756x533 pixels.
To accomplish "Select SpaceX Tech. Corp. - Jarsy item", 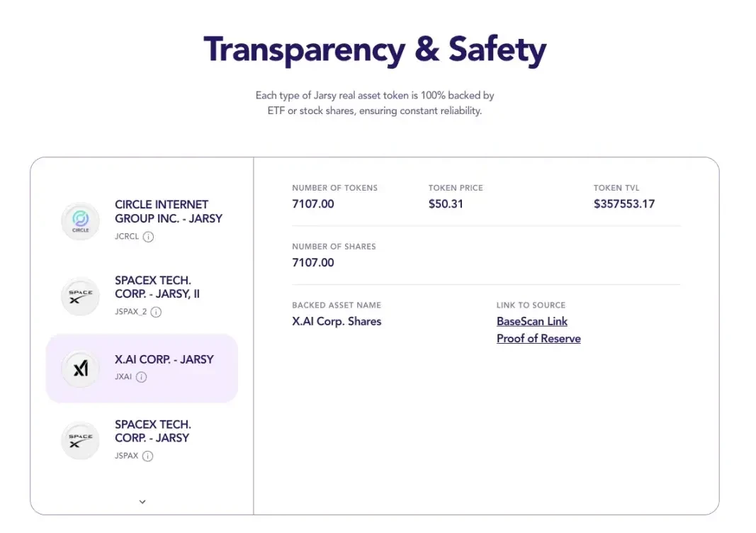I will (x=142, y=439).
